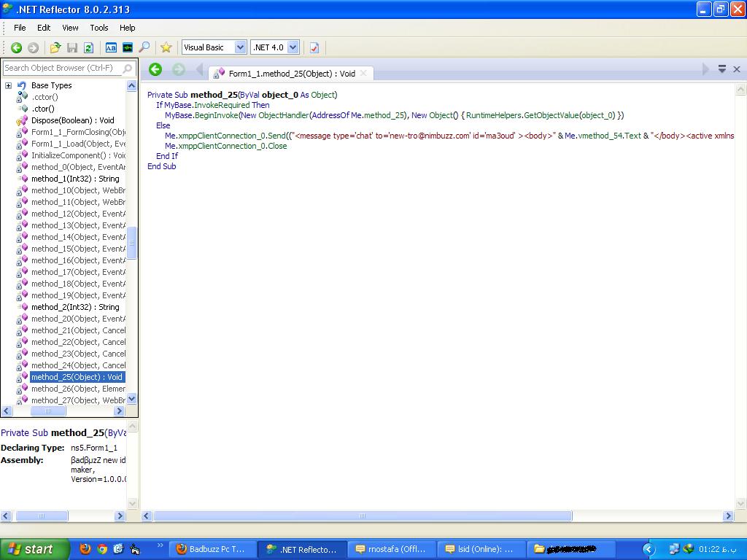Switch to lsid (Online) taskbar chat window

click(481, 549)
